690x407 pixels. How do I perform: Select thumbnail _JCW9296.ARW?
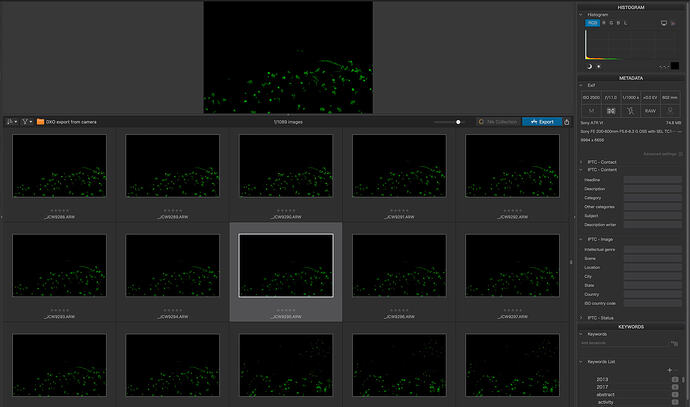coord(399,265)
